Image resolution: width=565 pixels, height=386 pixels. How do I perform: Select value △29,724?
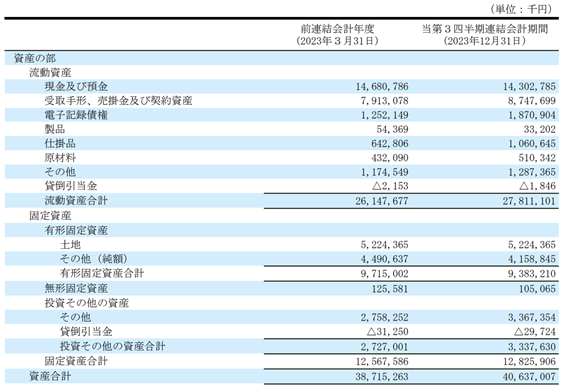[x=535, y=331]
